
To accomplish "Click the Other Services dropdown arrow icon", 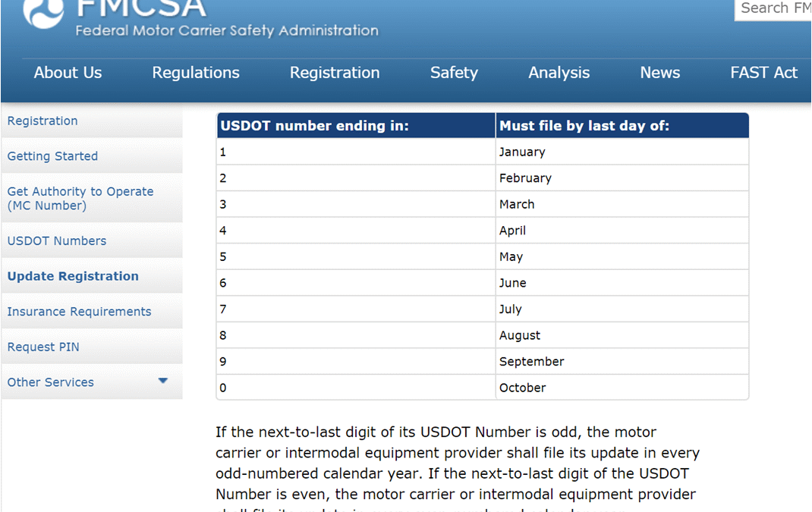I will tap(163, 382).
